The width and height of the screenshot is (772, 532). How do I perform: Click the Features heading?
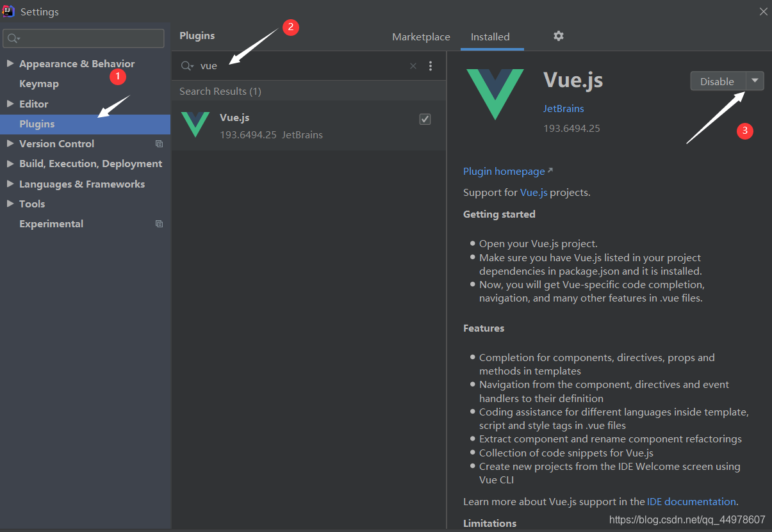484,328
